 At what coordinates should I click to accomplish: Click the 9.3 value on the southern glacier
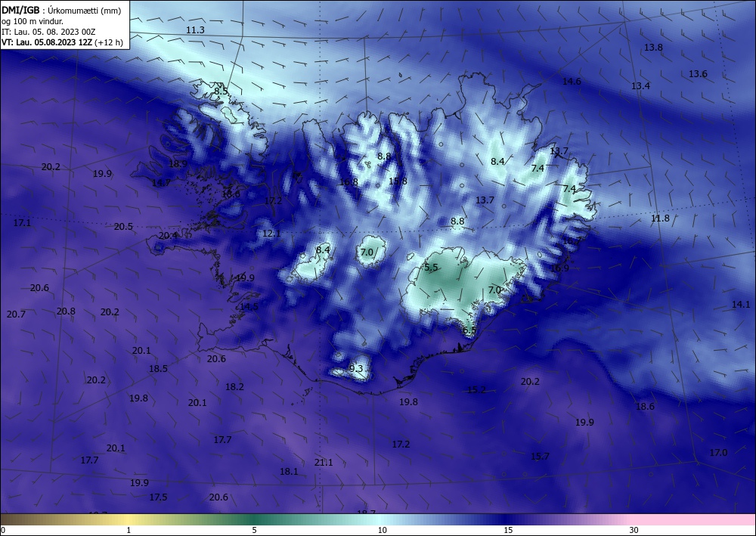tap(356, 369)
